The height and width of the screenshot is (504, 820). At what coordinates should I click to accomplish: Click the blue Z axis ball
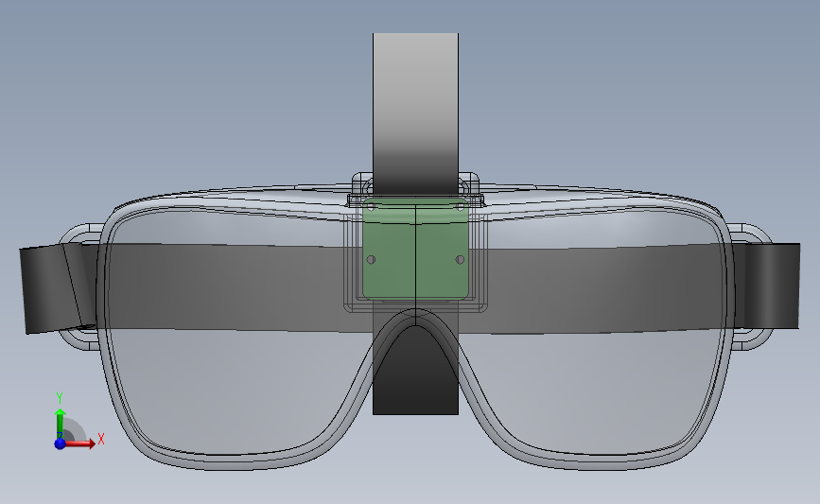(61, 443)
